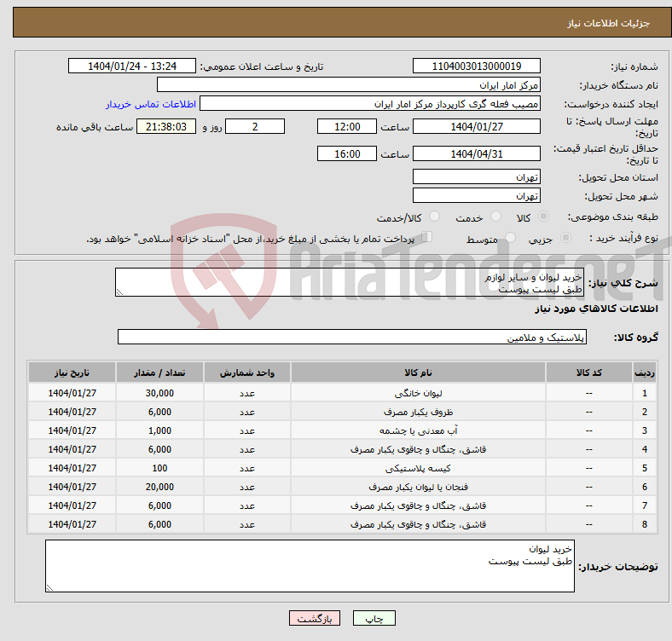The image size is (672, 641).
Task: Click the تعداد / مقدار column header
Action: coord(159,372)
